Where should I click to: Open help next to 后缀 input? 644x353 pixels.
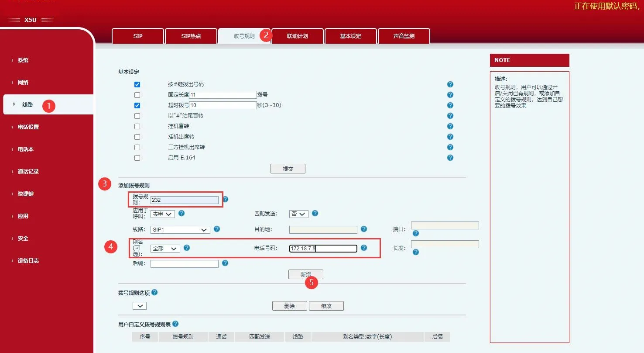tap(225, 263)
